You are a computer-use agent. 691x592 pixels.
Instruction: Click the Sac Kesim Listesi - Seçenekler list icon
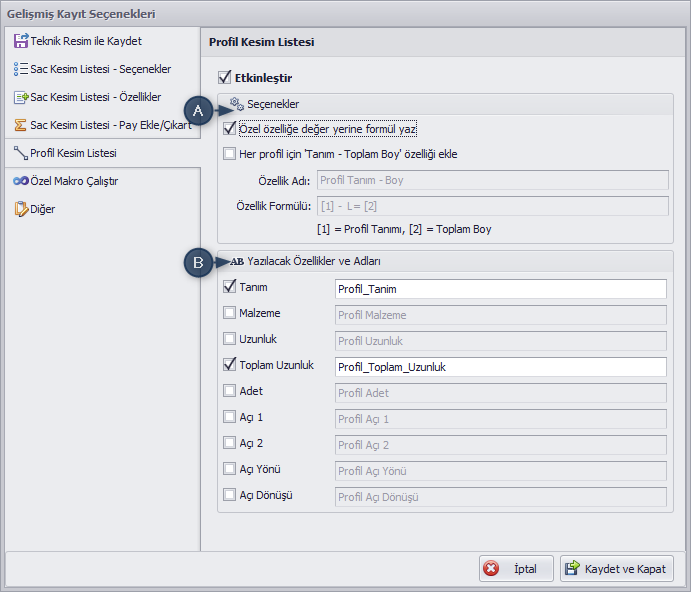[21, 69]
